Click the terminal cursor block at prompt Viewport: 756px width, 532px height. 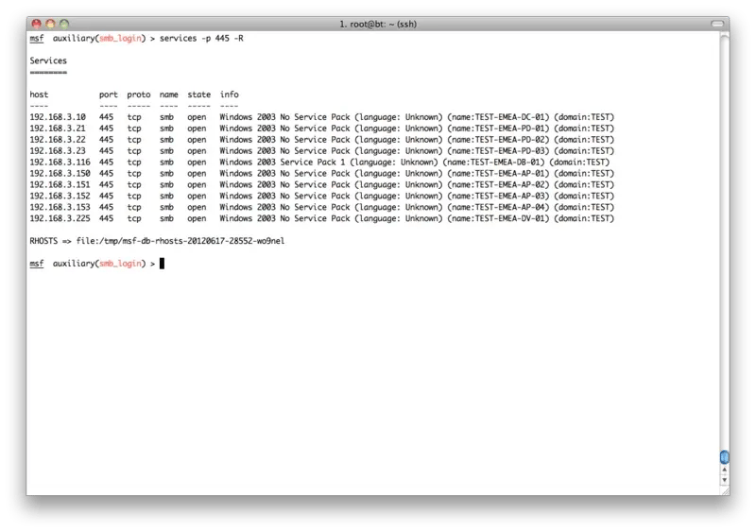[x=163, y=264]
